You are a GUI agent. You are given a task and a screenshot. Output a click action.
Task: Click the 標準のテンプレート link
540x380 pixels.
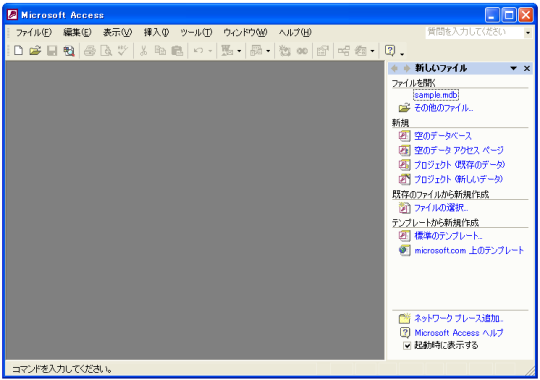(448, 236)
